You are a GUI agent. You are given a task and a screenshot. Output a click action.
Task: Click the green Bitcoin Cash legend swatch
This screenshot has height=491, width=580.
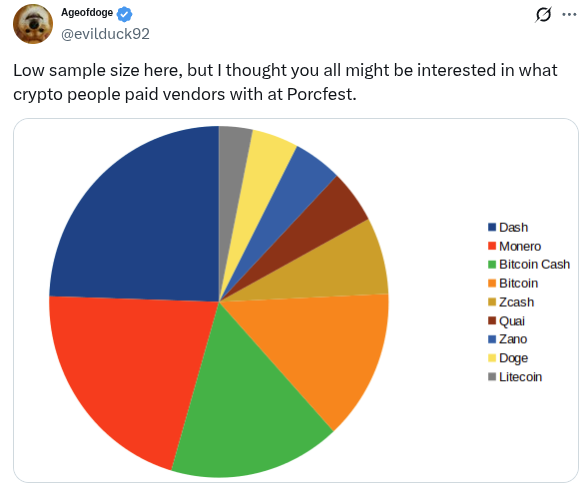pos(492,265)
